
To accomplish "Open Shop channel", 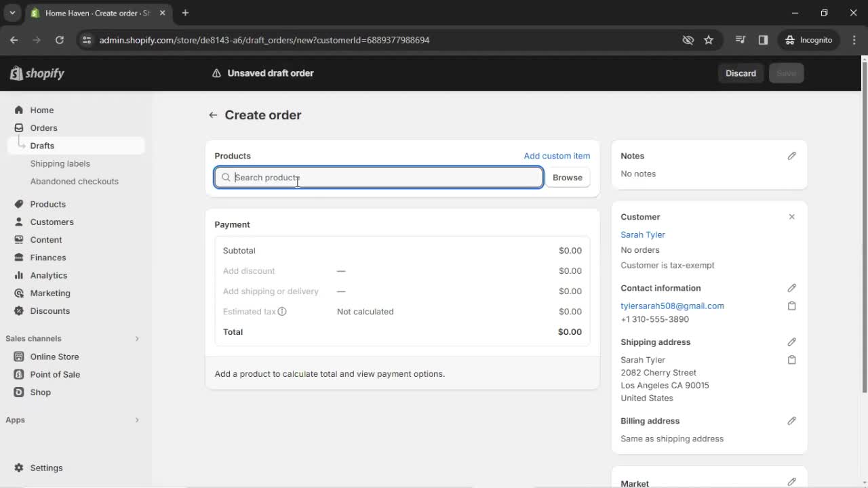I will (x=40, y=392).
